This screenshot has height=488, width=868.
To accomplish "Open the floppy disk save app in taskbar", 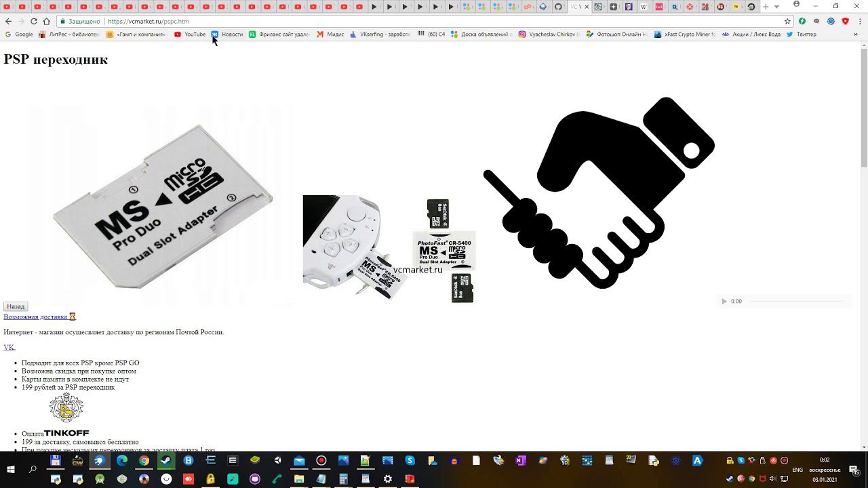I will (x=56, y=460).
